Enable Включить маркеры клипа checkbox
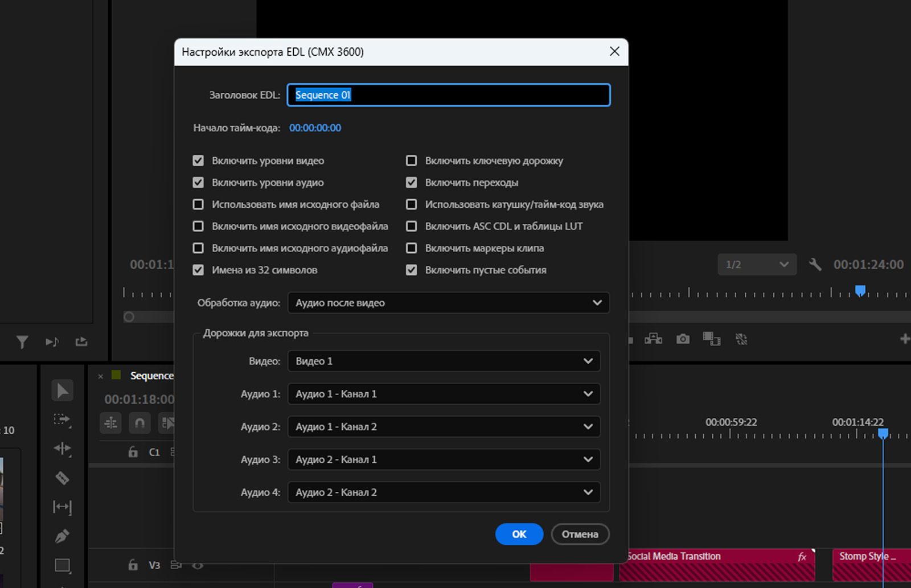Screen dimensions: 911x588 click(x=411, y=248)
